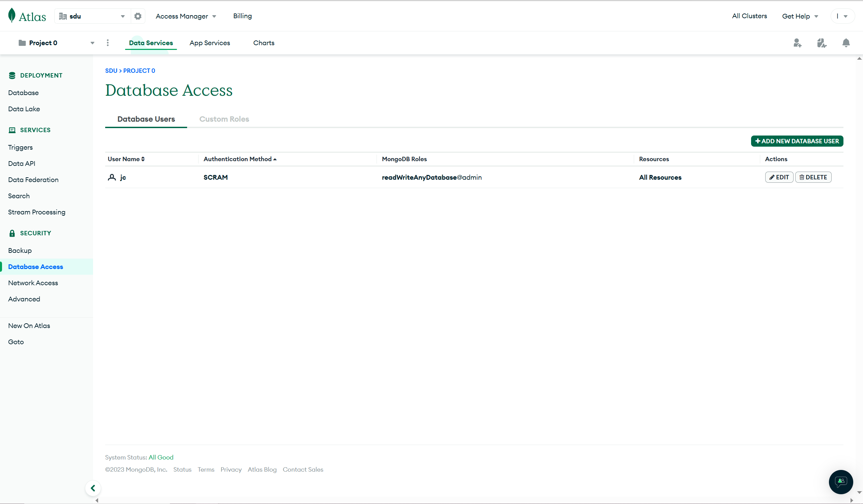Click the jc user avatar icon
Image resolution: width=863 pixels, height=504 pixels.
point(112,177)
